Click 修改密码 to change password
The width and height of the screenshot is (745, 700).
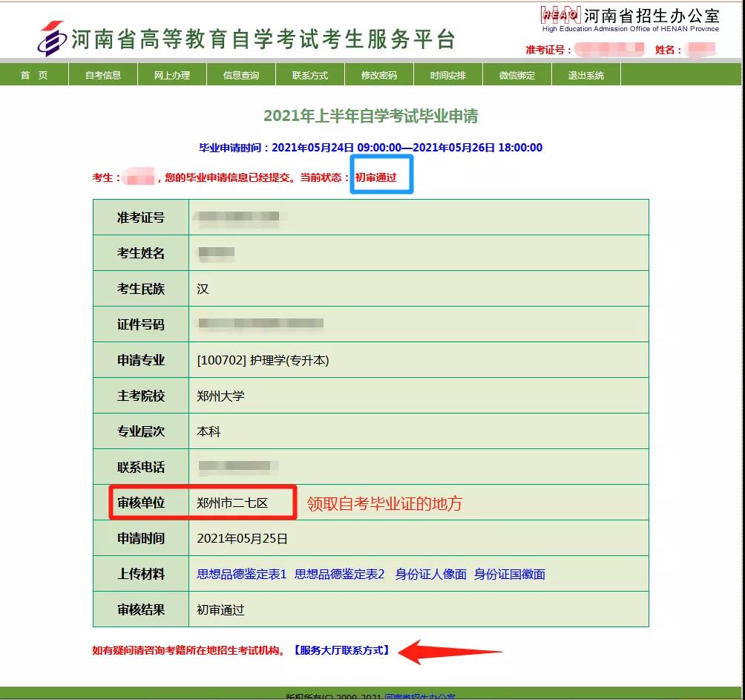click(379, 75)
